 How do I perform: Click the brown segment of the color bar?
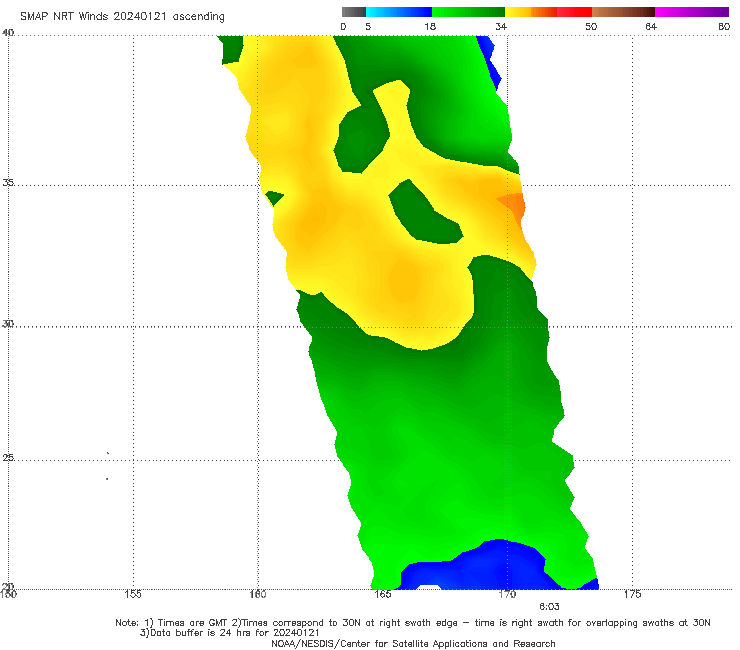coord(623,12)
